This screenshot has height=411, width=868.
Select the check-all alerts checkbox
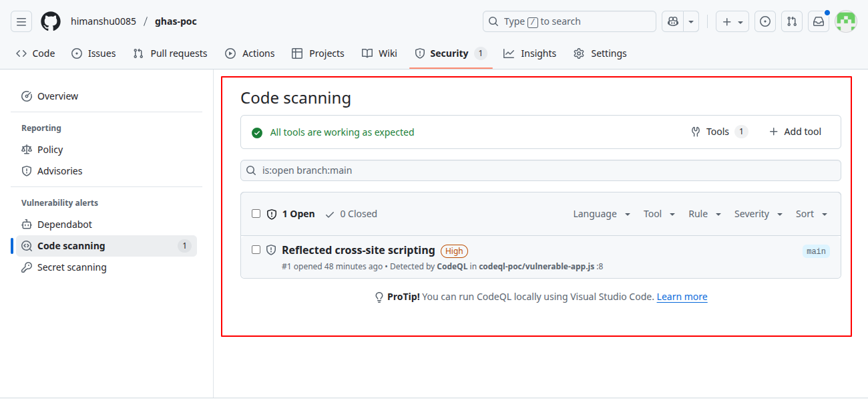click(256, 213)
